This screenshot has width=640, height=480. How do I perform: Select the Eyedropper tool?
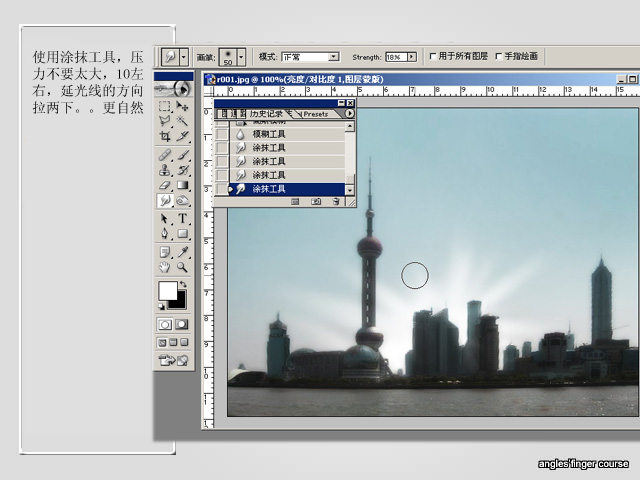(182, 252)
